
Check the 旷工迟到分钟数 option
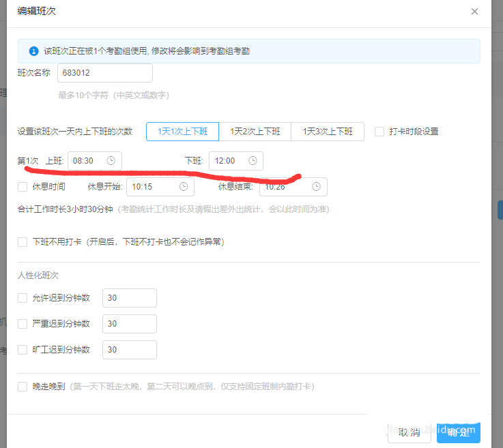[23, 350]
